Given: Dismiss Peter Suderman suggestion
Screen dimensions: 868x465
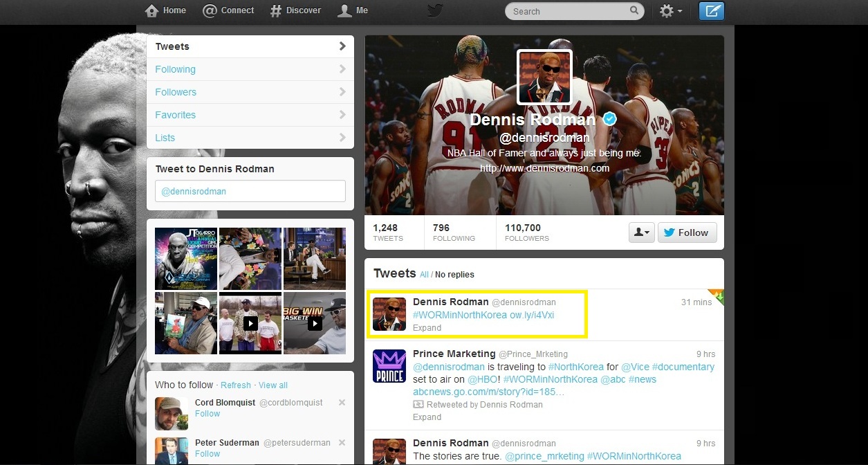Looking at the screenshot, I should [342, 443].
